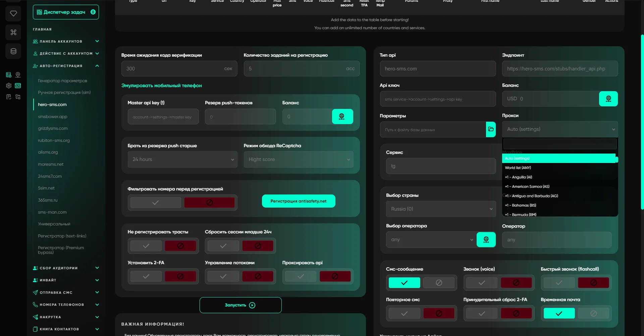Click the play icon on the Запустить button
The image size is (644, 336).
(252, 305)
